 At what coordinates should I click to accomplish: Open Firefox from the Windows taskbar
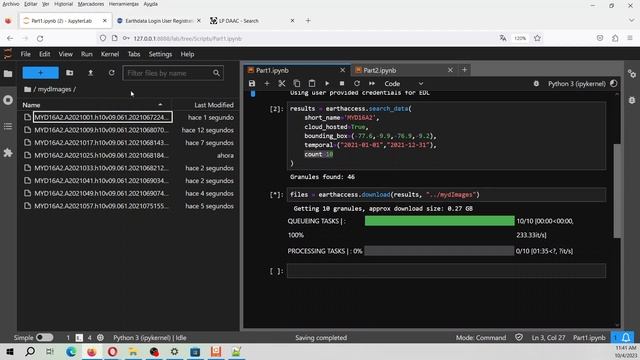point(91,351)
